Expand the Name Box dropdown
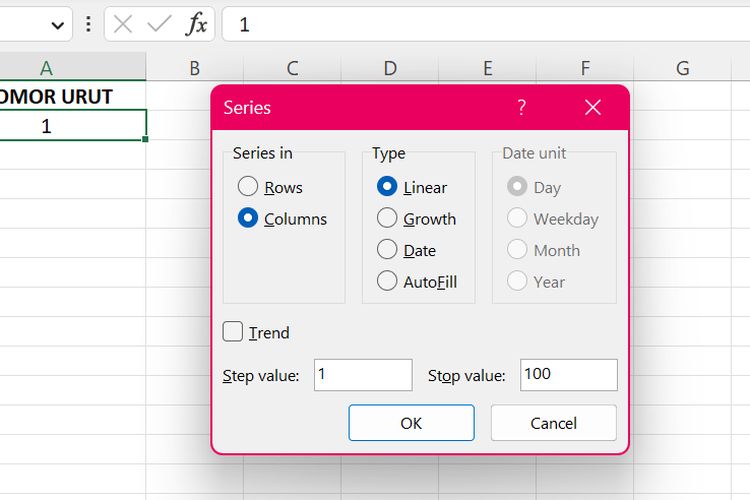The width and height of the screenshot is (750, 500). 57,25
